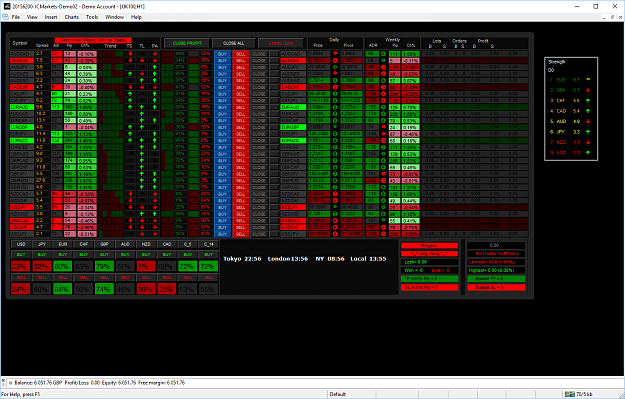The height and width of the screenshot is (399, 625).
Task: Click the PA down arrow in the CADCHF row
Action: tap(155, 87)
